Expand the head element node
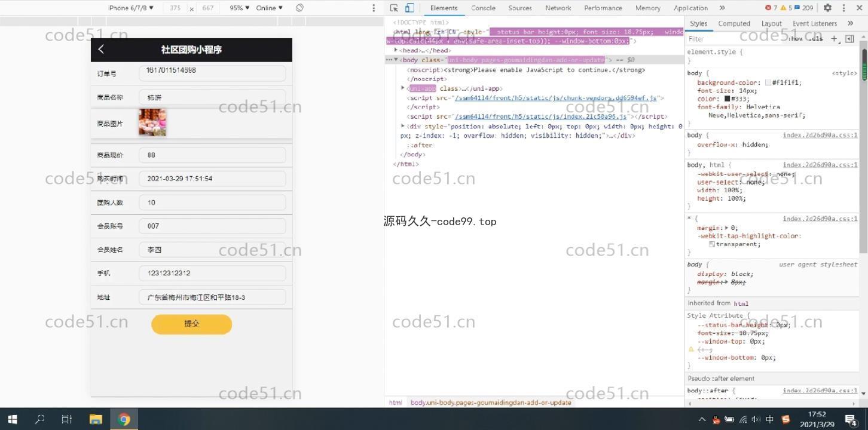 (396, 50)
